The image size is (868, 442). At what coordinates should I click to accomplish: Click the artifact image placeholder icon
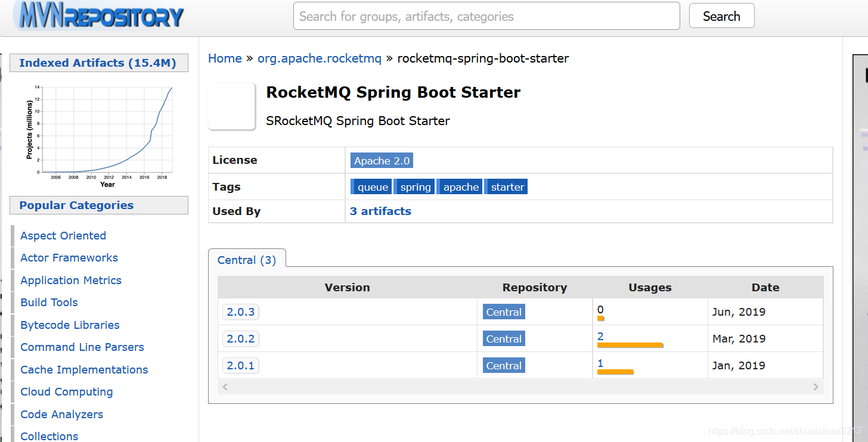(232, 106)
